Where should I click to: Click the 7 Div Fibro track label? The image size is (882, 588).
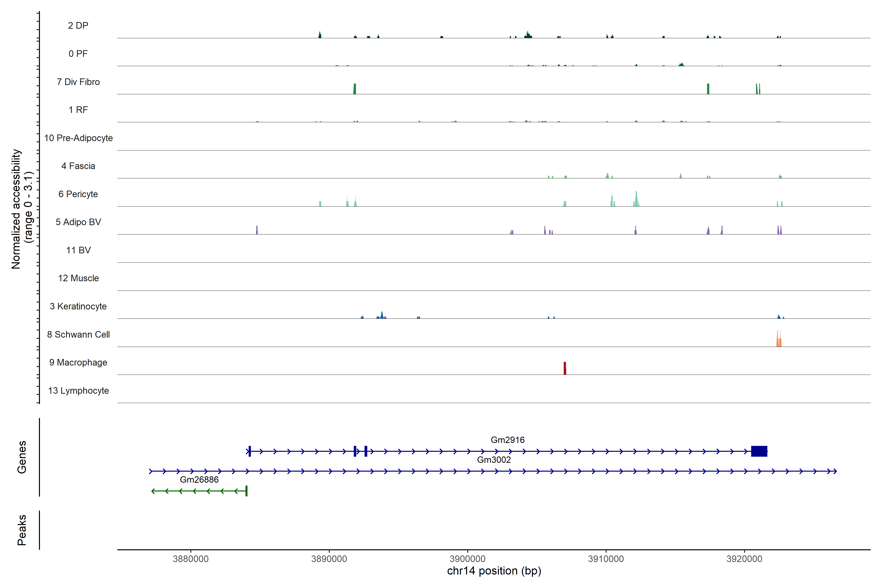[x=78, y=82]
